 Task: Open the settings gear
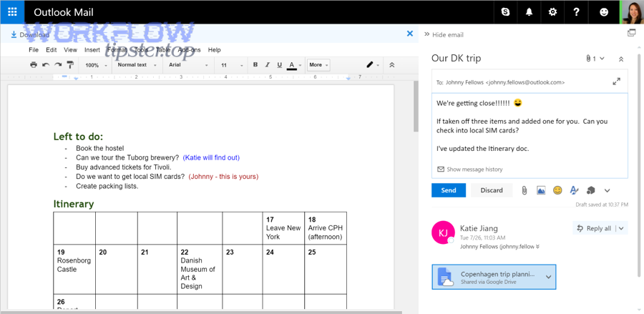[553, 12]
